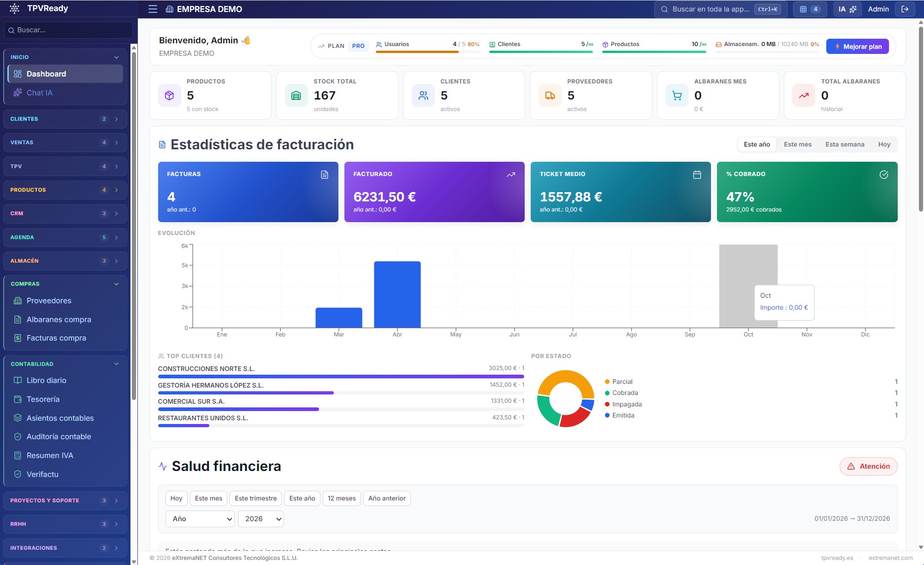Open the Año period type dropdown
924x565 pixels.
tap(200, 519)
